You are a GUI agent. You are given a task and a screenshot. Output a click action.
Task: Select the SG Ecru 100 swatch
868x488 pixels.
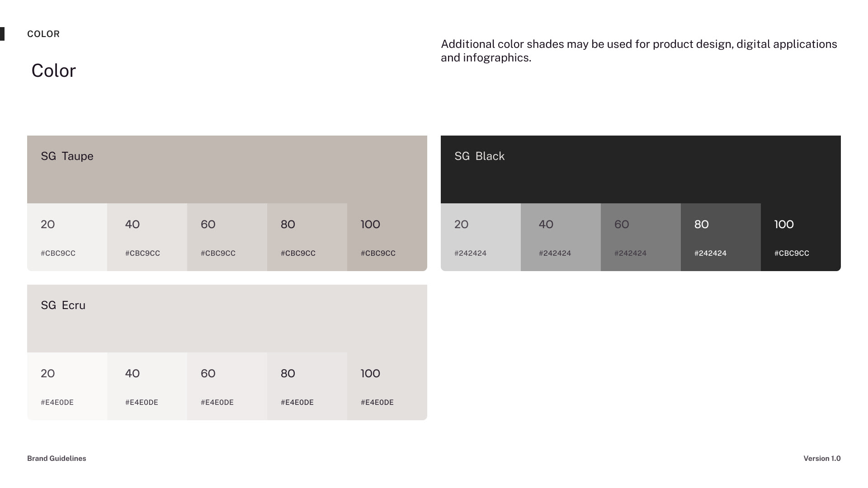[x=387, y=386]
